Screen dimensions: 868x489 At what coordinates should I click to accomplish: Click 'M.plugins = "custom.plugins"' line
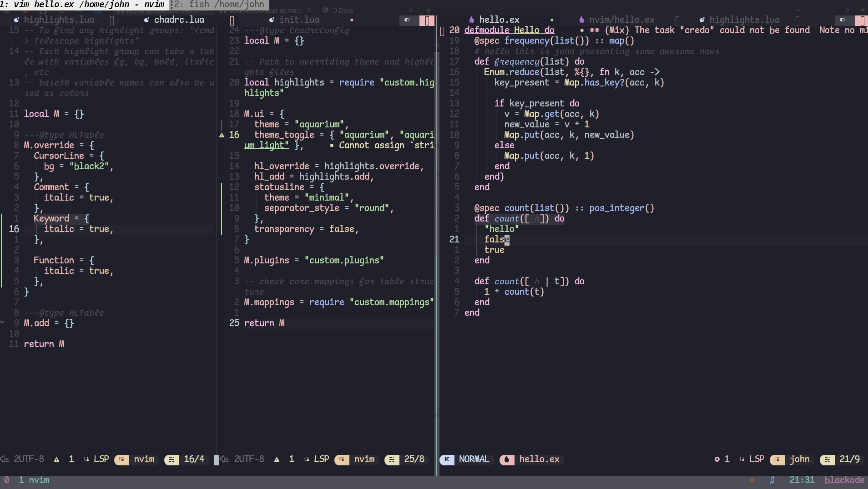314,260
